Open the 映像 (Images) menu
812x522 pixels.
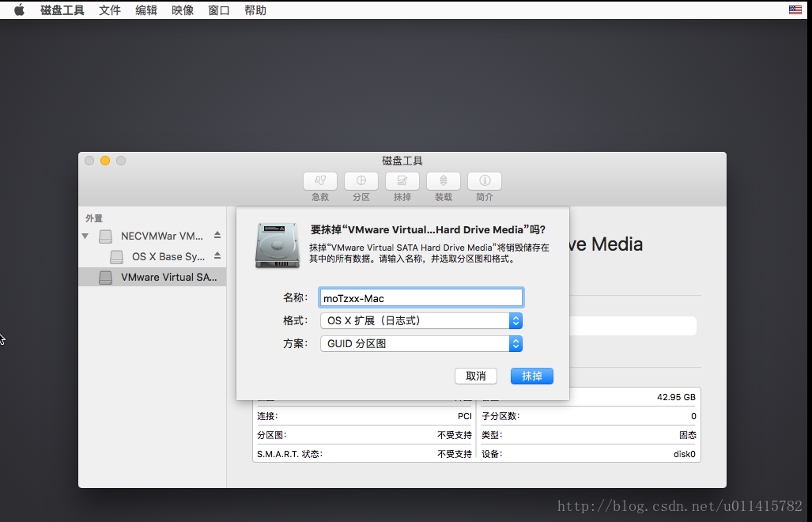[183, 10]
